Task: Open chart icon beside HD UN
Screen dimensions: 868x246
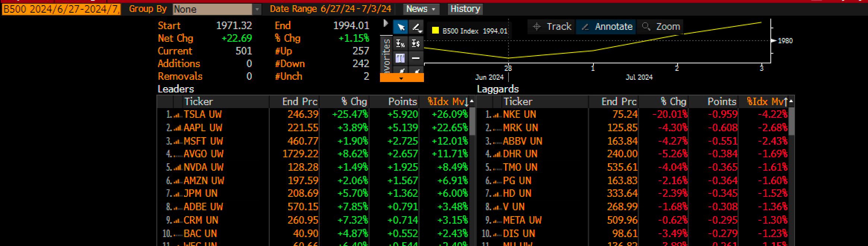Action: [497, 194]
